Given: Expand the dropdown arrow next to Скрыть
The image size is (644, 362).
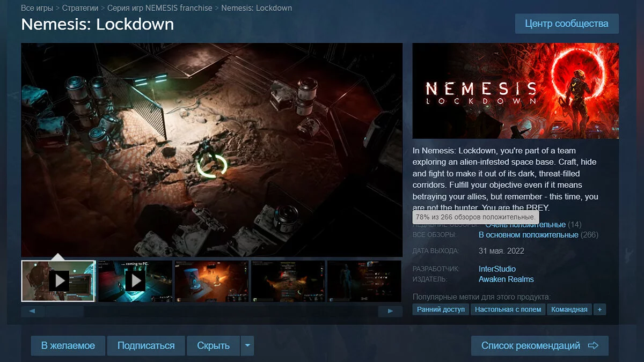Looking at the screenshot, I should click(x=247, y=346).
